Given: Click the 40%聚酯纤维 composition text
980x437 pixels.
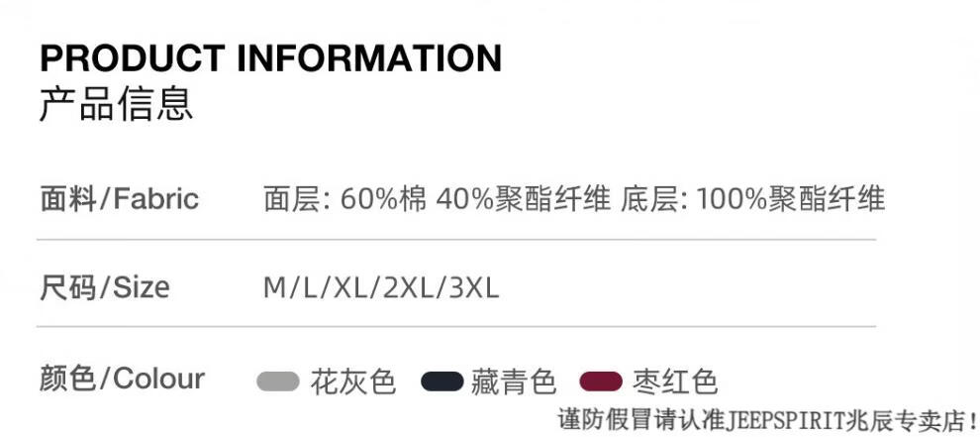Looking at the screenshot, I should coord(523,199).
